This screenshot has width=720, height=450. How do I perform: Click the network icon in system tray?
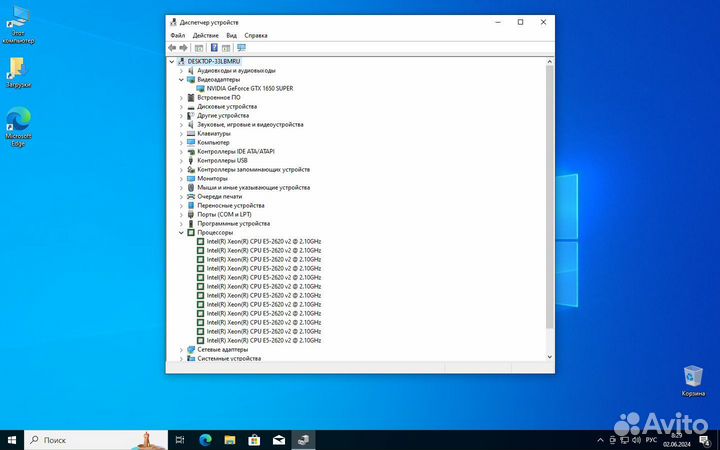click(624, 440)
